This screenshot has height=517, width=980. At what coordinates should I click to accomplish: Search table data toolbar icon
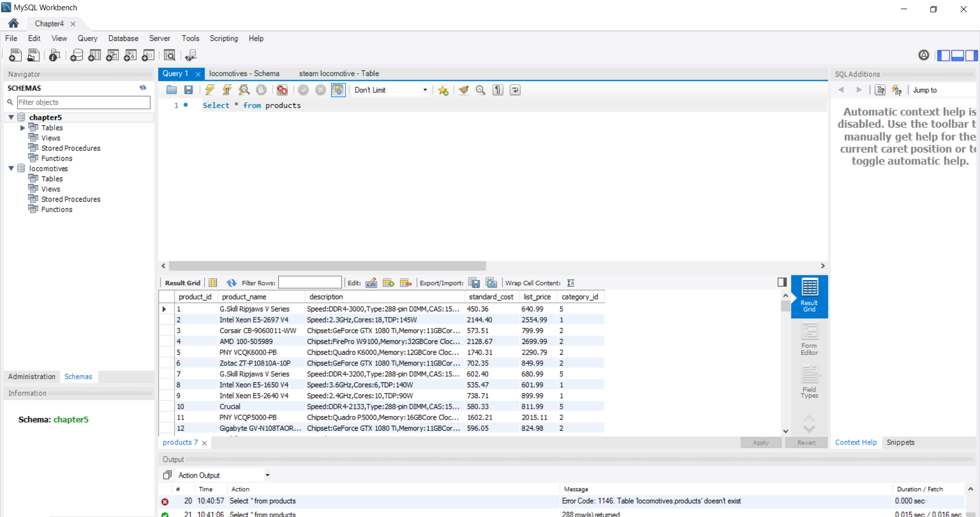169,55
